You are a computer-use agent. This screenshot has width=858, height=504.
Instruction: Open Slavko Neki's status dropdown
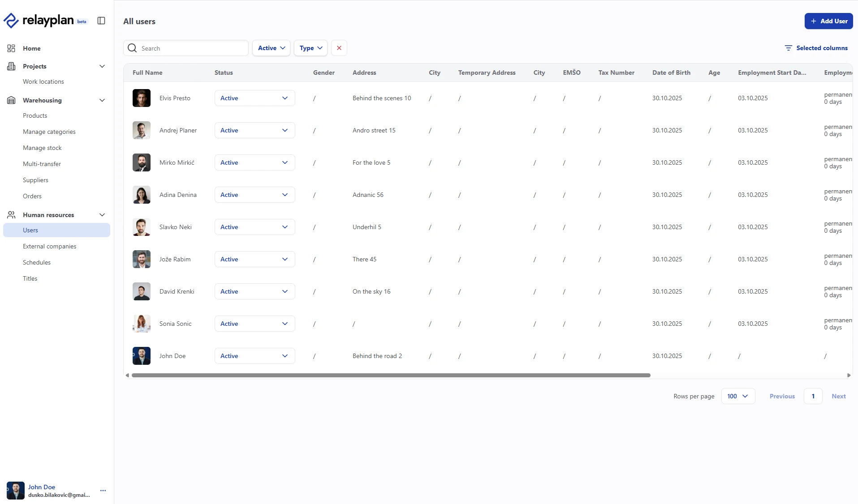(254, 227)
